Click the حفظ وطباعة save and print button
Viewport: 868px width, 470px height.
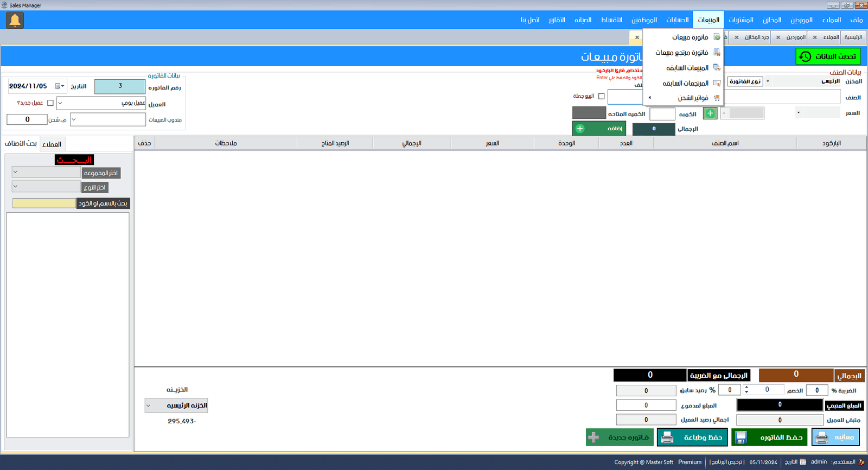click(x=692, y=437)
